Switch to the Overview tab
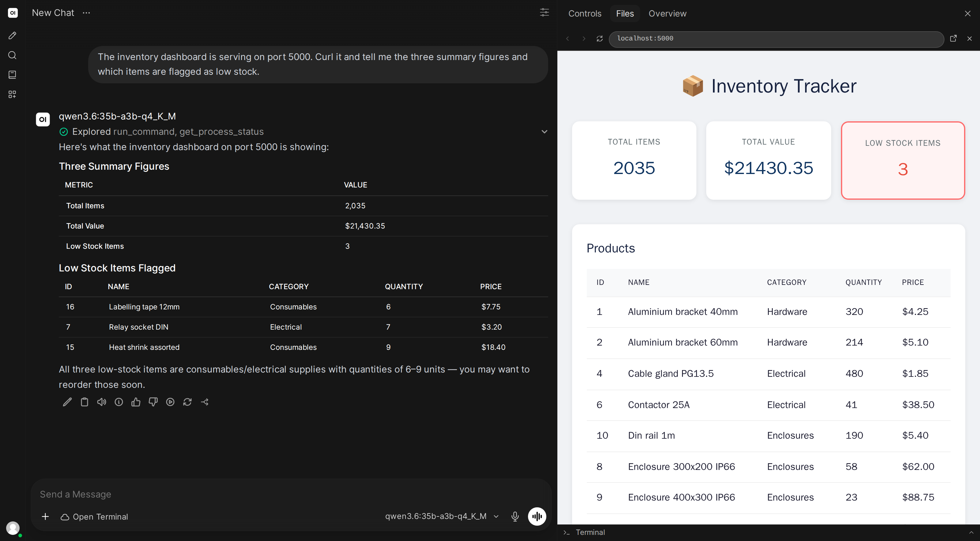980x541 pixels. [x=667, y=13]
